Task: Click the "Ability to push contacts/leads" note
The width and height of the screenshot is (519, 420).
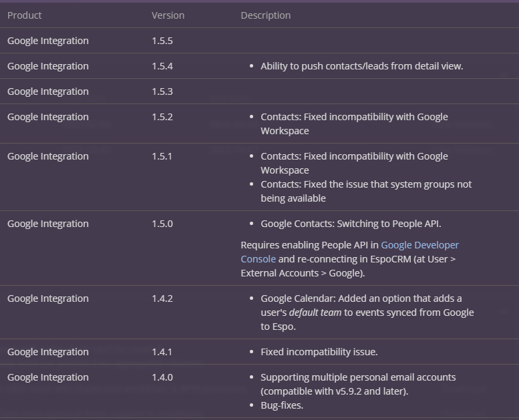Action: click(x=361, y=66)
